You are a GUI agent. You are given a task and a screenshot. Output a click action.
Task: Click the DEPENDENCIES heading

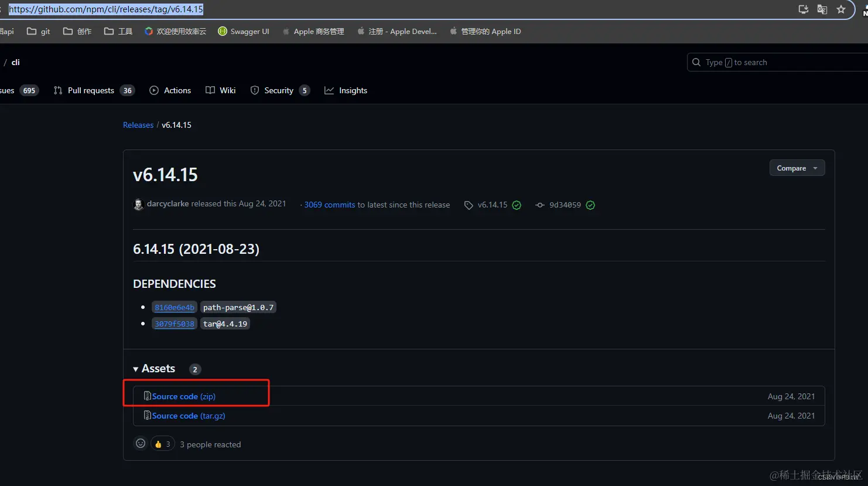(175, 284)
